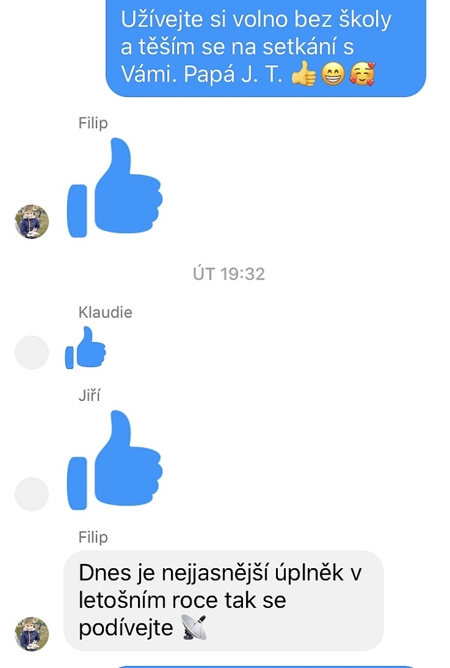The height and width of the screenshot is (668, 450).
Task: Tap Jiří's large blue thumbs-up sticker
Action: click(x=115, y=460)
